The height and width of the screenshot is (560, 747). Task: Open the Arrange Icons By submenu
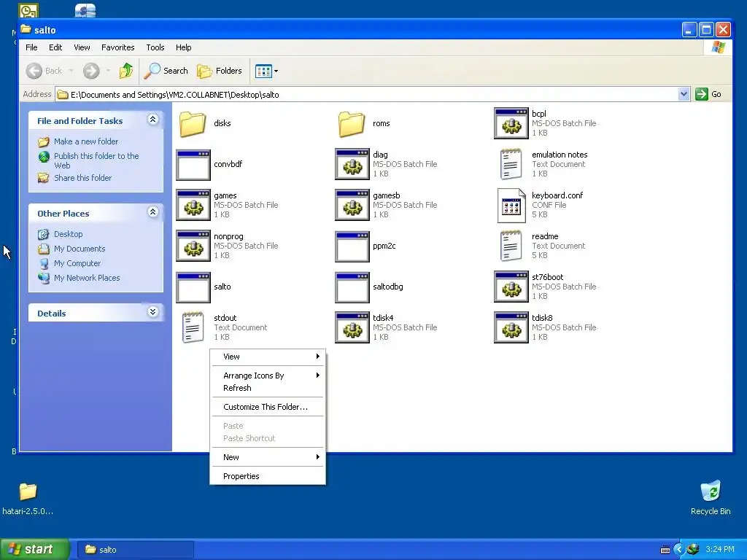(268, 376)
